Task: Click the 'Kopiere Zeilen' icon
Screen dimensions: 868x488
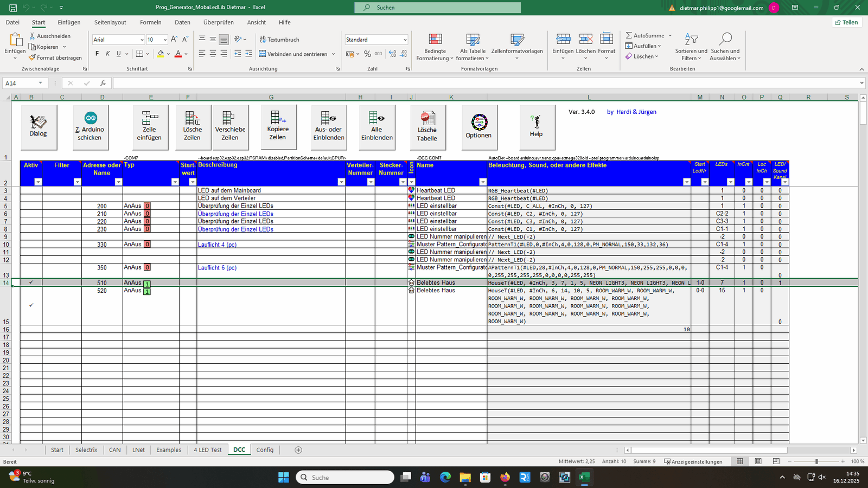Action: pyautogui.click(x=278, y=118)
